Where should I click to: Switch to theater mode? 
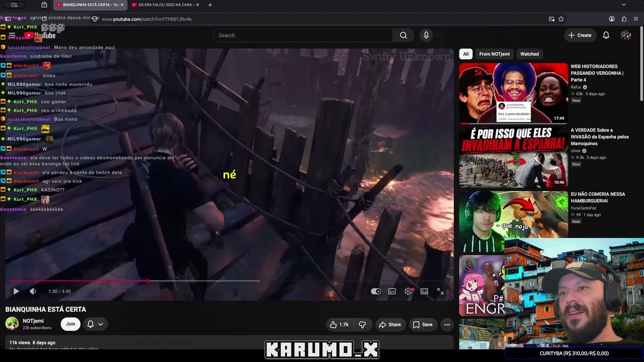[x=424, y=291]
